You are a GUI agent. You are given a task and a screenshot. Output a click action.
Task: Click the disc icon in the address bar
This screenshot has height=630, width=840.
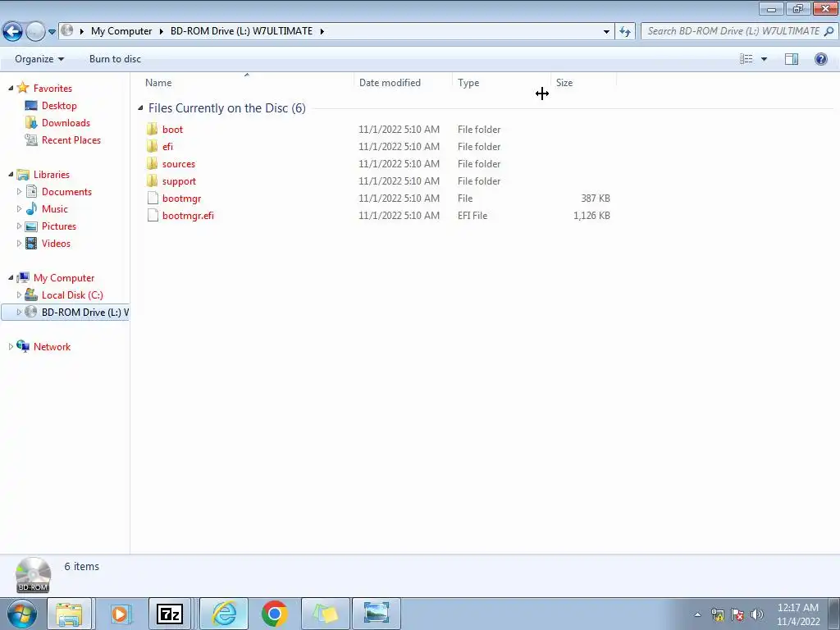67,30
